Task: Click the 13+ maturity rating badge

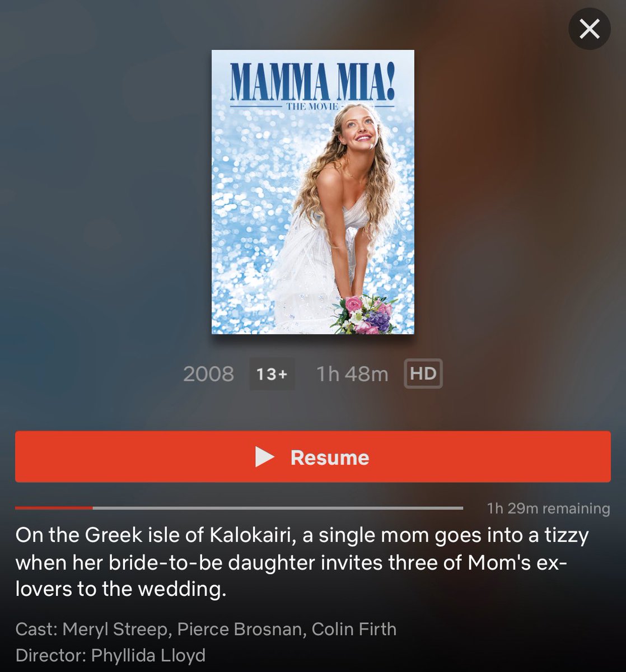Action: pyautogui.click(x=272, y=374)
